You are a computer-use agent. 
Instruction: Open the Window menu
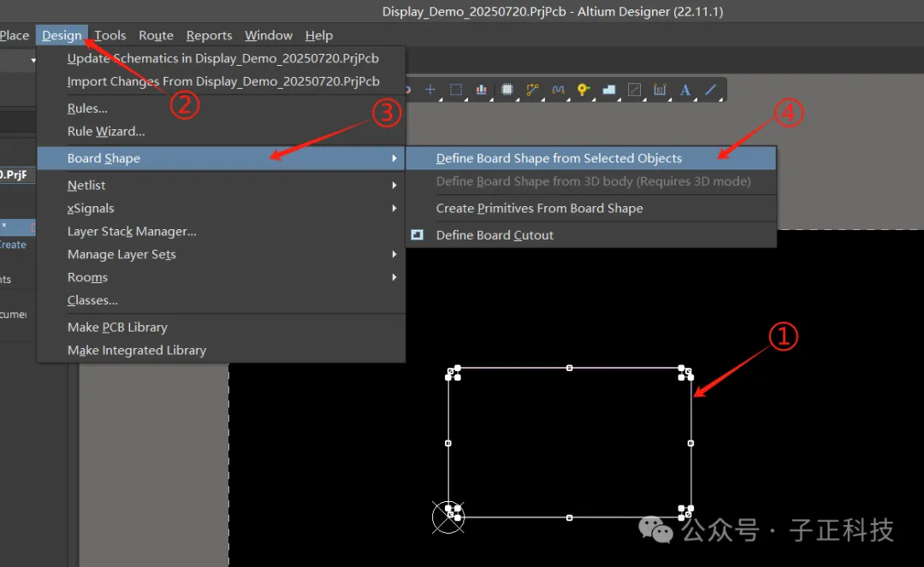point(269,35)
